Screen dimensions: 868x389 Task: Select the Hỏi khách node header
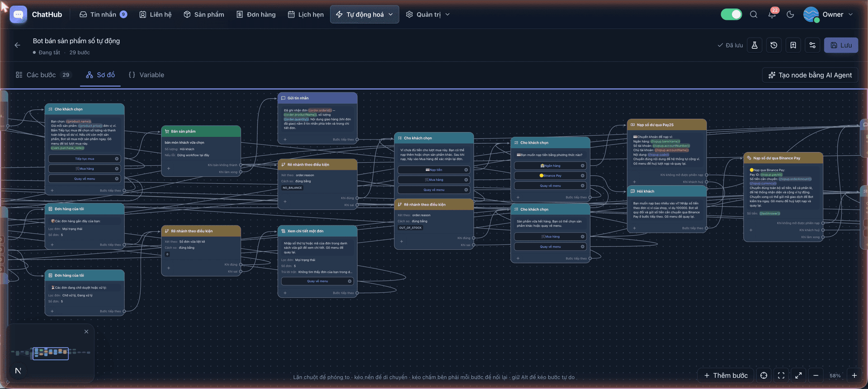[667, 191]
